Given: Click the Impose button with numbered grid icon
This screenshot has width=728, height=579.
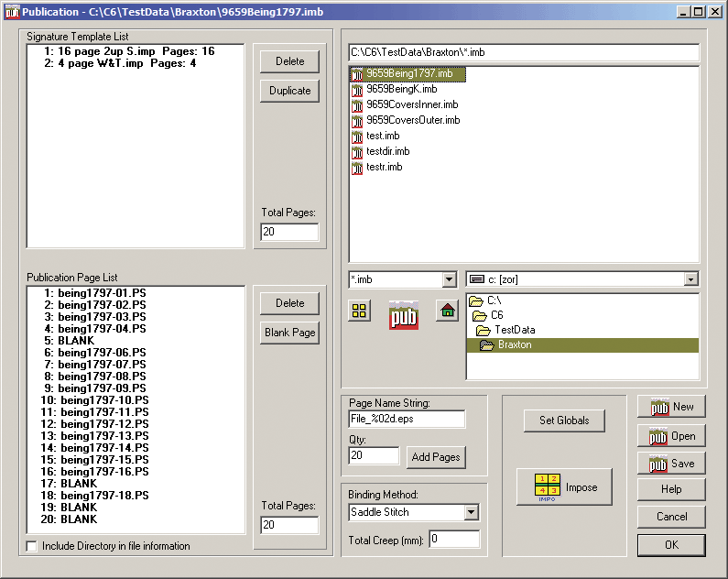Looking at the screenshot, I should tap(564, 487).
